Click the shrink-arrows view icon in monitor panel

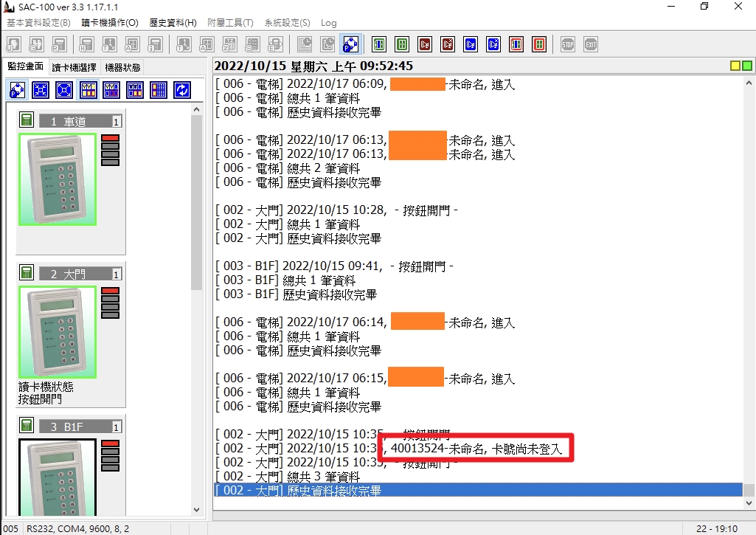41,90
